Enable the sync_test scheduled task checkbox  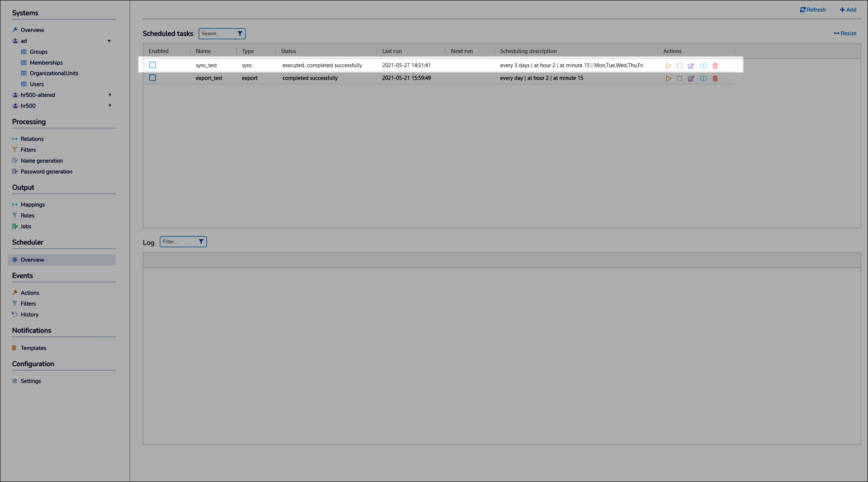(x=153, y=65)
